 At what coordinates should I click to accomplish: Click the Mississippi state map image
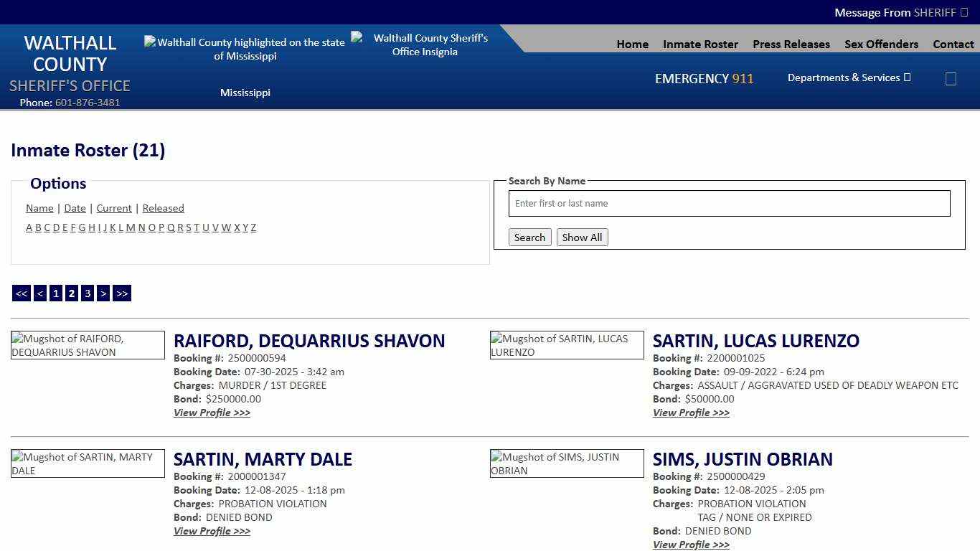(245, 49)
